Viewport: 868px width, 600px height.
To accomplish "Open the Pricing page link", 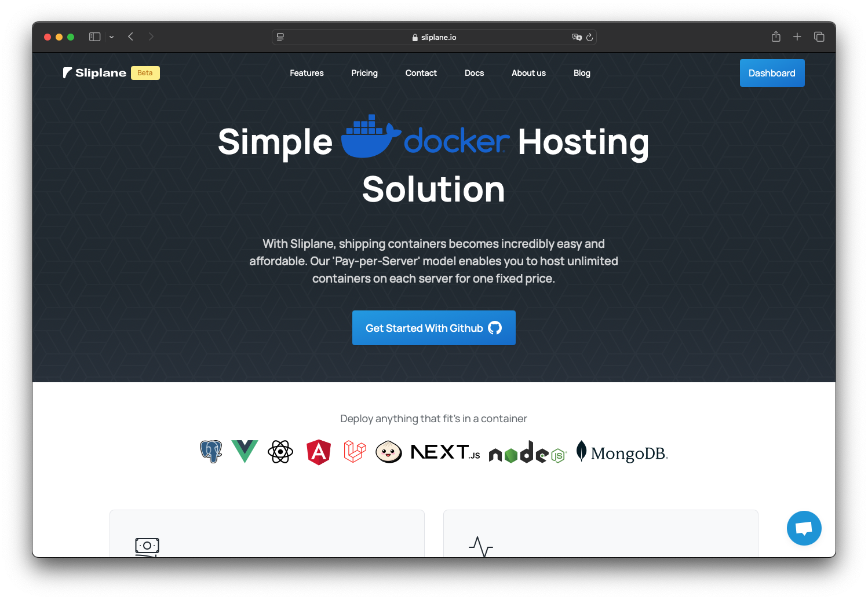I will [x=364, y=73].
